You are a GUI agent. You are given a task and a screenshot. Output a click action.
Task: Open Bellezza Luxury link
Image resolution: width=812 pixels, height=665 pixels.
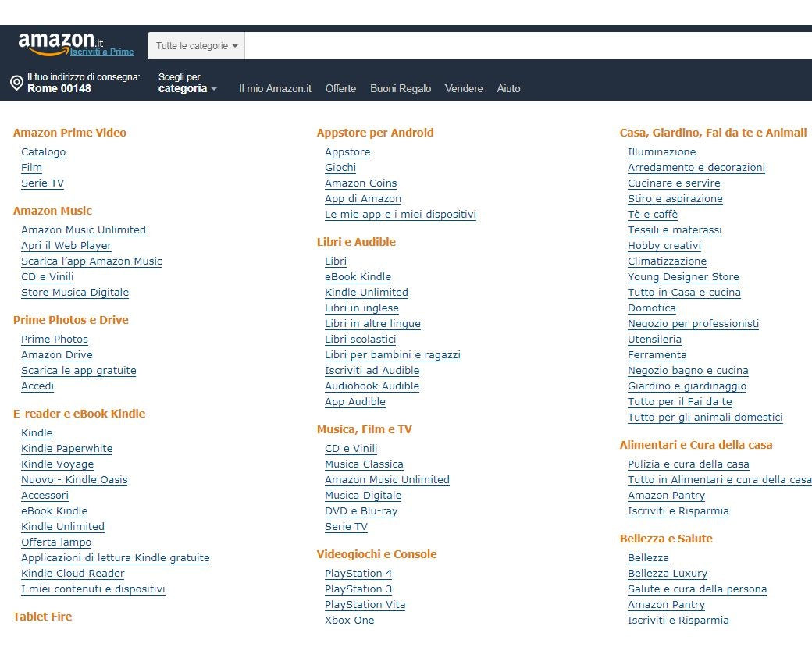click(667, 574)
